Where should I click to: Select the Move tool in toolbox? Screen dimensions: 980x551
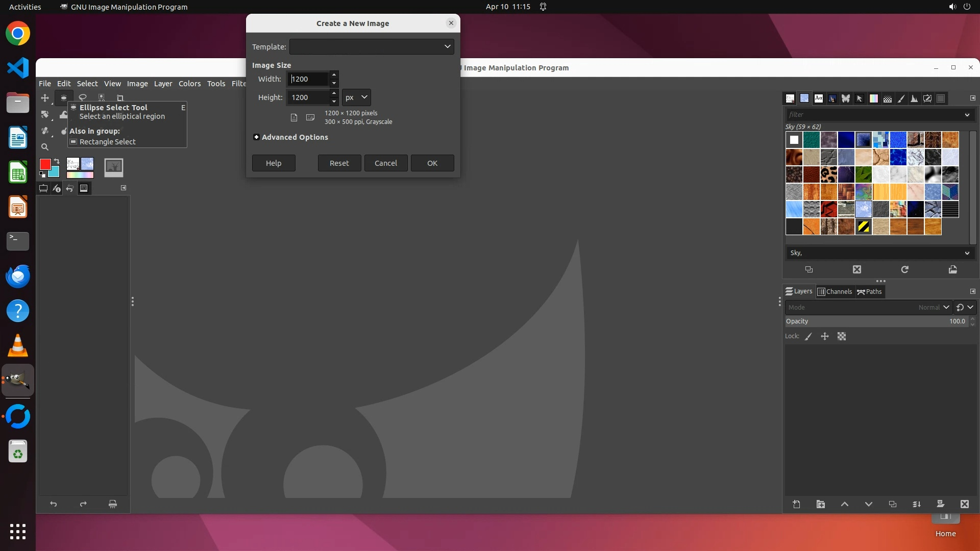click(x=45, y=98)
